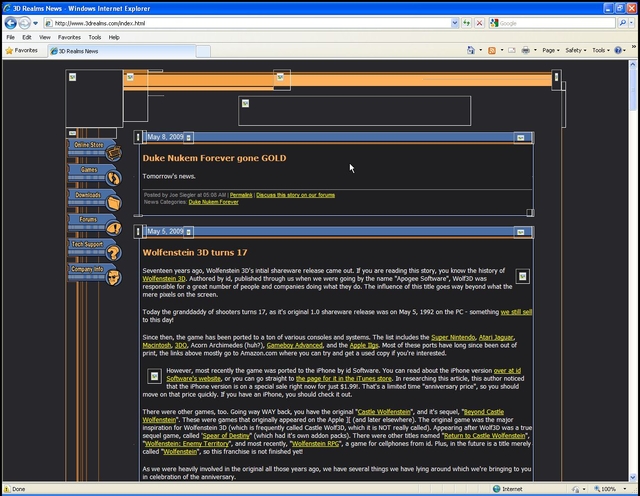Open the Edit menu
640x496 pixels.
[27, 37]
